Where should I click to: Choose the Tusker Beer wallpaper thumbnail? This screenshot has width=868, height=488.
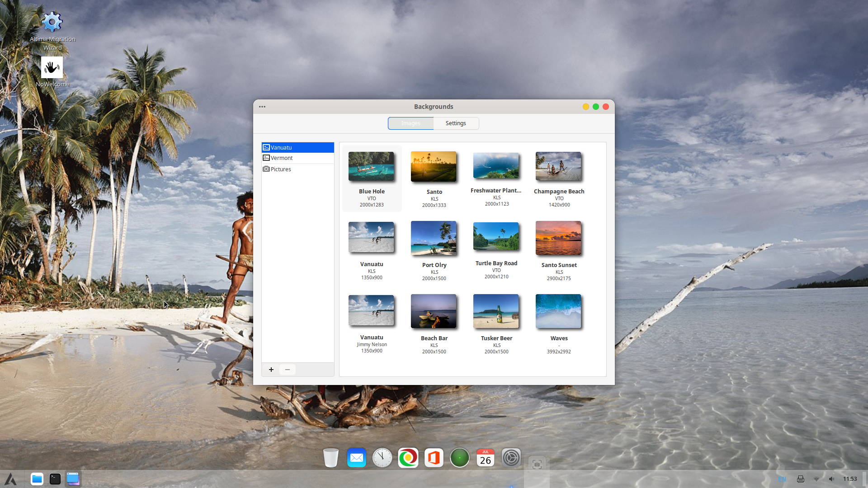point(496,311)
